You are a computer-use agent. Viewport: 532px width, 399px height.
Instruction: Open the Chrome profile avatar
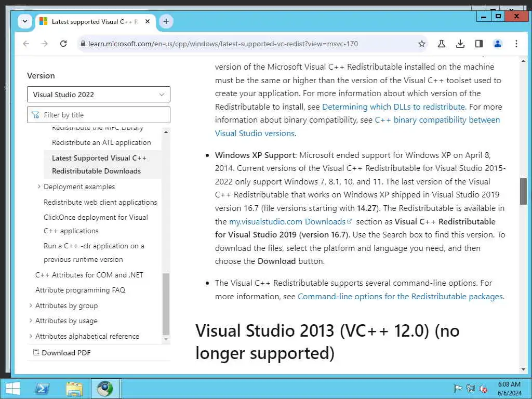pyautogui.click(x=498, y=44)
